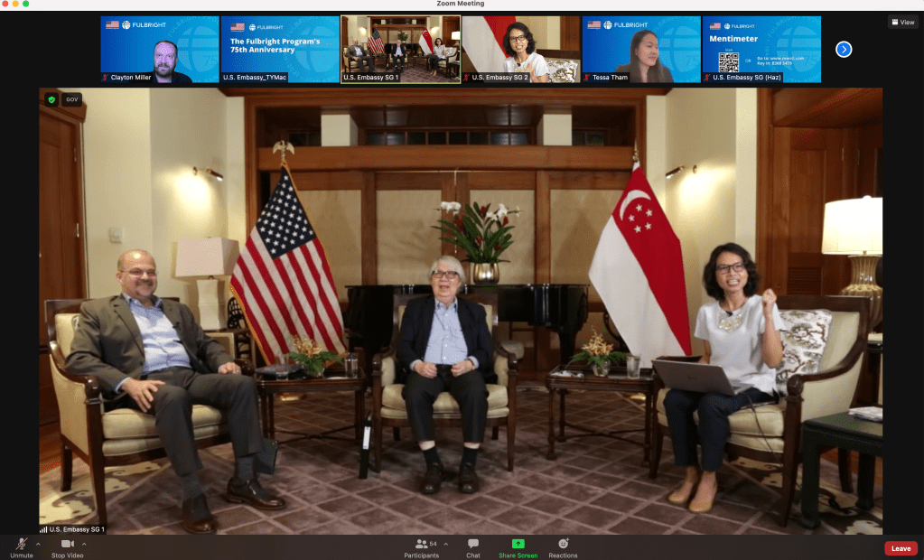Open audio options arrow next to Unmute
The image size is (924, 560).
pos(38,544)
